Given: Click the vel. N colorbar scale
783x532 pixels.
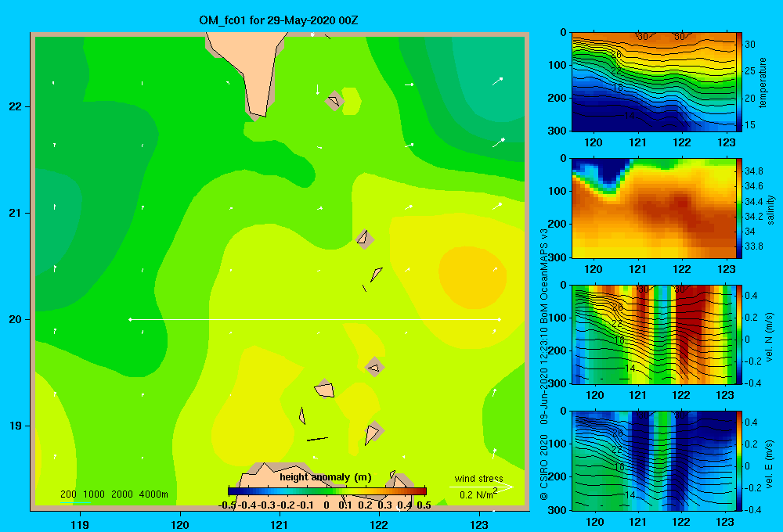Looking at the screenshot, I should (x=739, y=334).
